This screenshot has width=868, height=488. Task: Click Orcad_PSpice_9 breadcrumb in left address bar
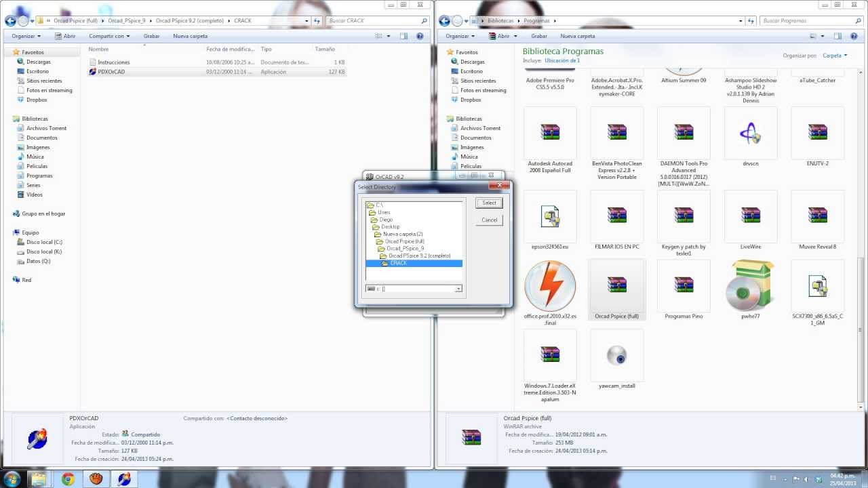(126, 20)
